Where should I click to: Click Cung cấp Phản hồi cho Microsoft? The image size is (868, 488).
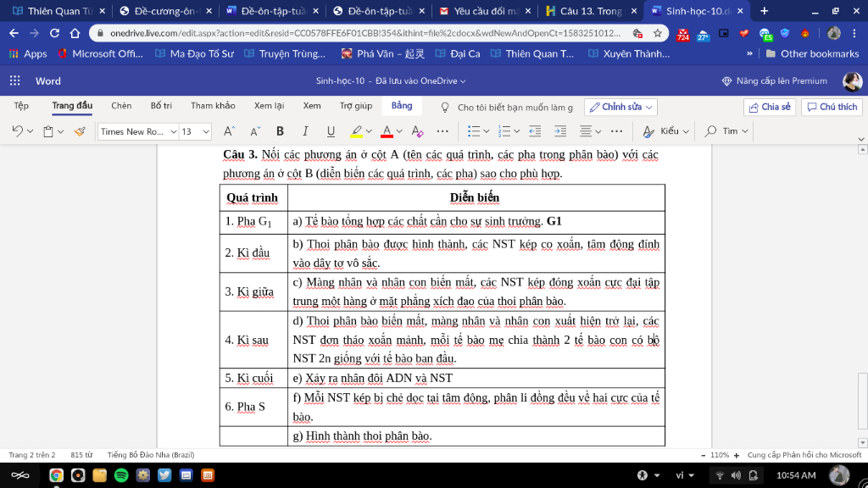click(x=804, y=455)
